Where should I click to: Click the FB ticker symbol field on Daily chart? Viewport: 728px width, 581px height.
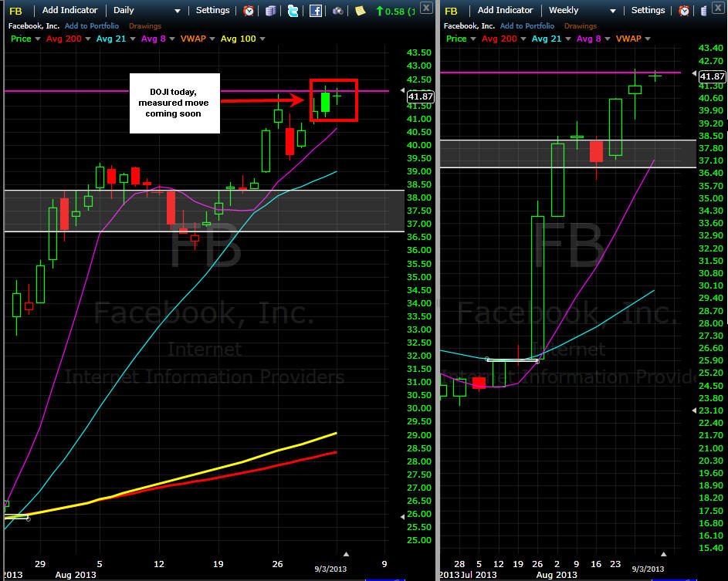pos(15,11)
